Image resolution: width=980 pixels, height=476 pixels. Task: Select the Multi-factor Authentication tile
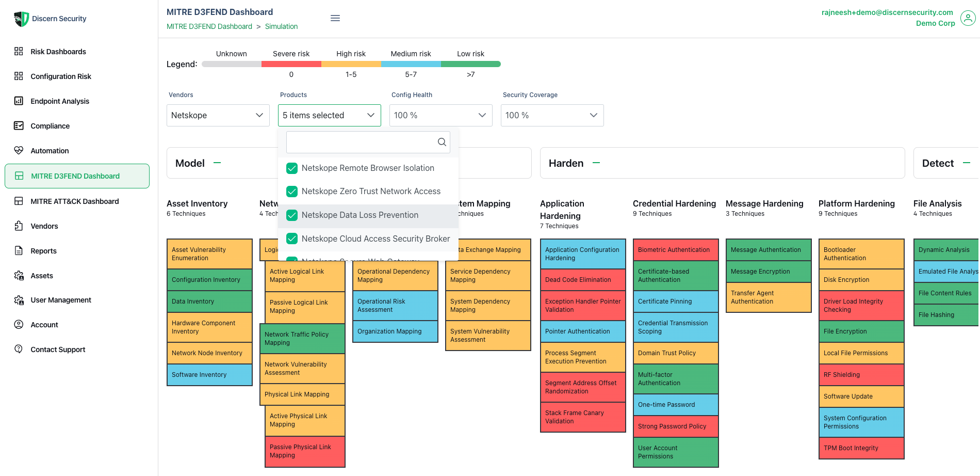point(676,379)
